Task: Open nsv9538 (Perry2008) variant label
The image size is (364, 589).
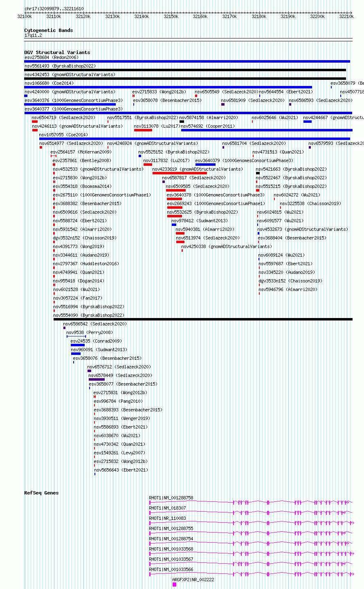Action: [x=90, y=332]
